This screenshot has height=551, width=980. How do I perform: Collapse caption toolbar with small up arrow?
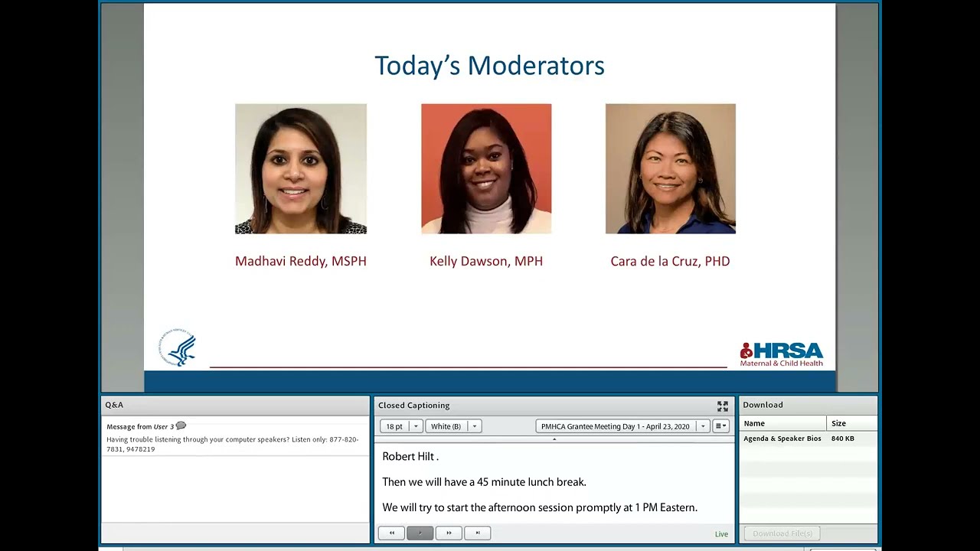click(x=554, y=439)
